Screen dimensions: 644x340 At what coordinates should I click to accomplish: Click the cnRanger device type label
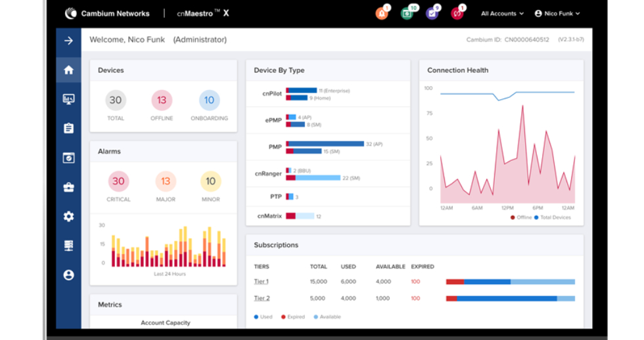pos(268,174)
